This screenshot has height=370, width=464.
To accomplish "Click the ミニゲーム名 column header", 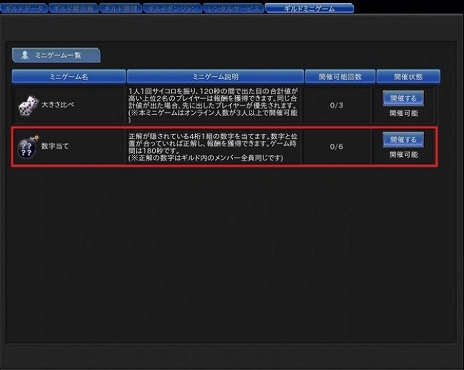I will tap(69, 77).
